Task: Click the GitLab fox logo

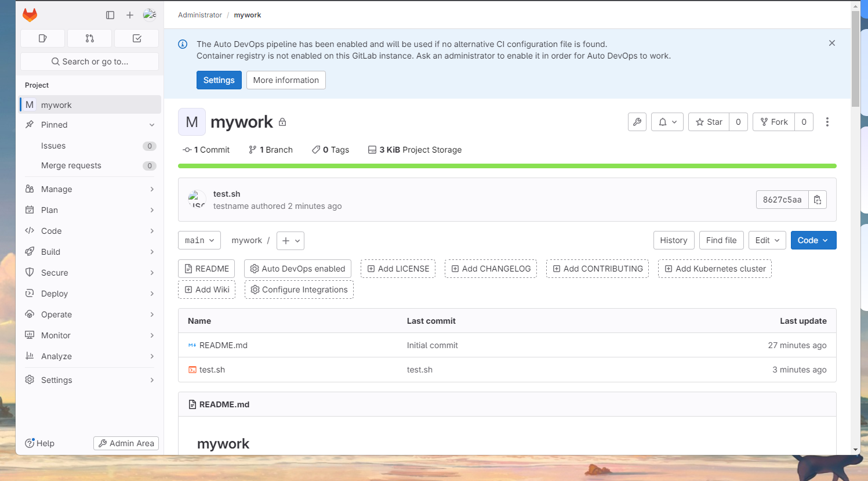Action: (x=30, y=15)
